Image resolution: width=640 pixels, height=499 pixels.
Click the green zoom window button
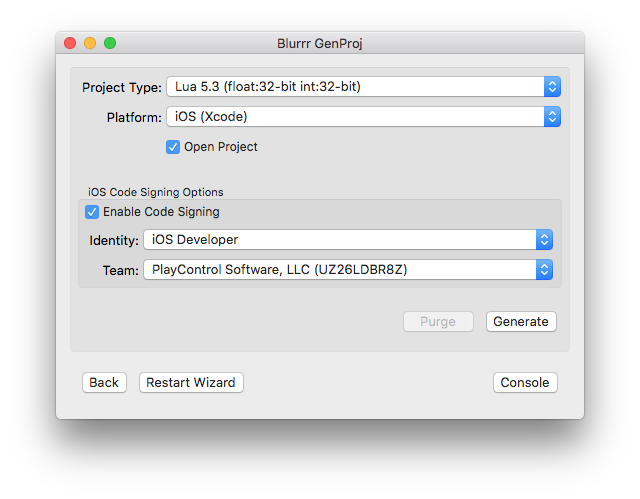(110, 43)
